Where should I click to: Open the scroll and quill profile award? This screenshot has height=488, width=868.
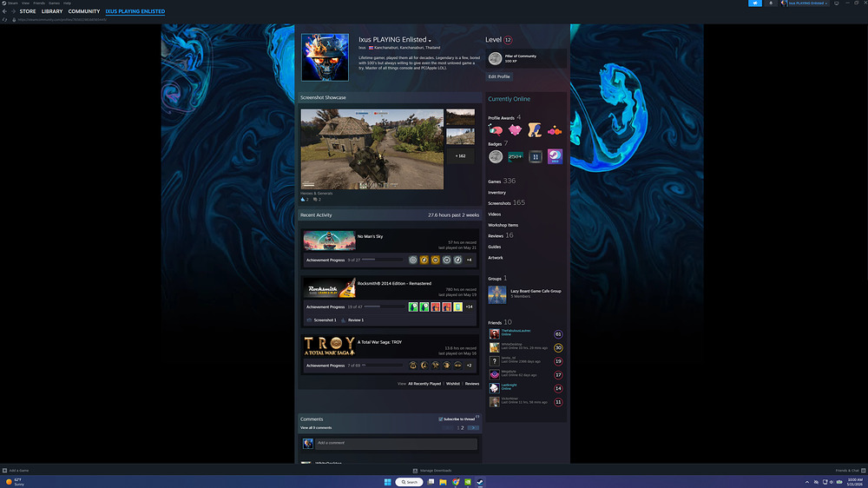[x=534, y=130]
